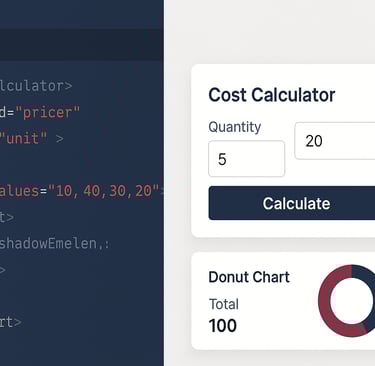Click the dark header bar above the code
This screenshot has height=366, width=375.
(x=82, y=45)
